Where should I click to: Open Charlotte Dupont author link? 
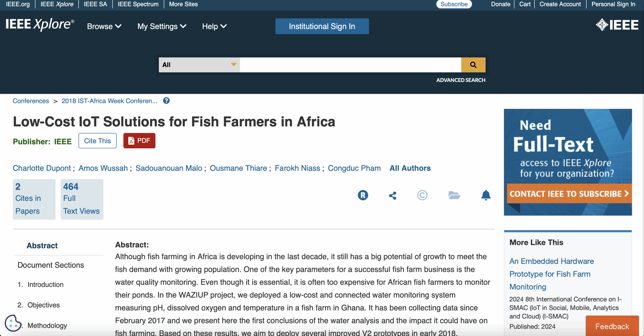(42, 168)
